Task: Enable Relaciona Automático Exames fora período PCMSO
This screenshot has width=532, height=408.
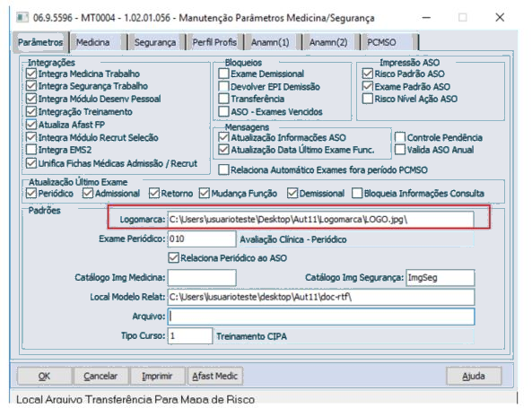Action: tap(223, 169)
